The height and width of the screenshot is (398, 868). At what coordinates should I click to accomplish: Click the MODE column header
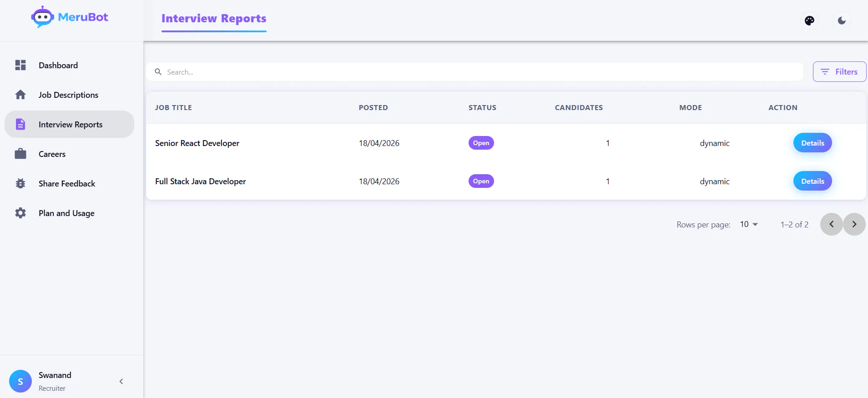point(691,108)
